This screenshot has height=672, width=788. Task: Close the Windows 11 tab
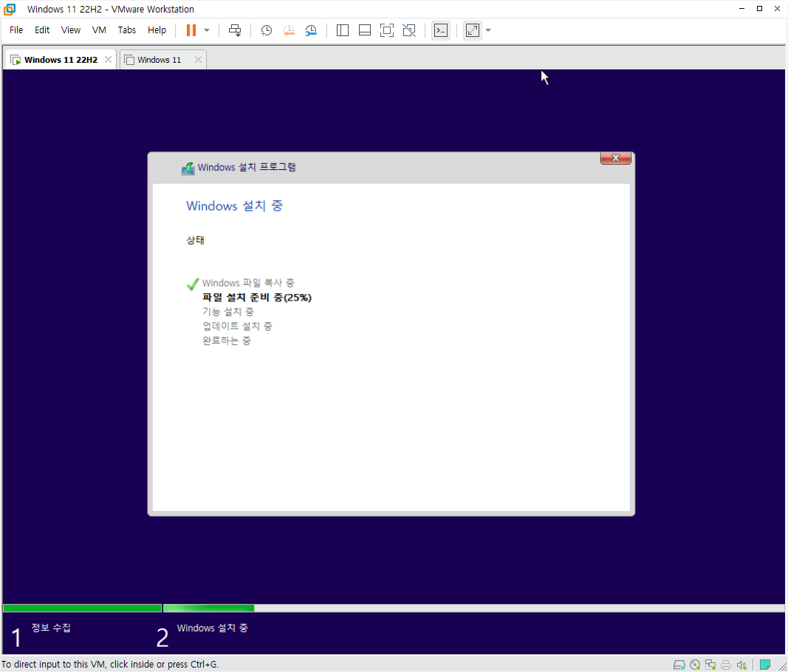(198, 60)
